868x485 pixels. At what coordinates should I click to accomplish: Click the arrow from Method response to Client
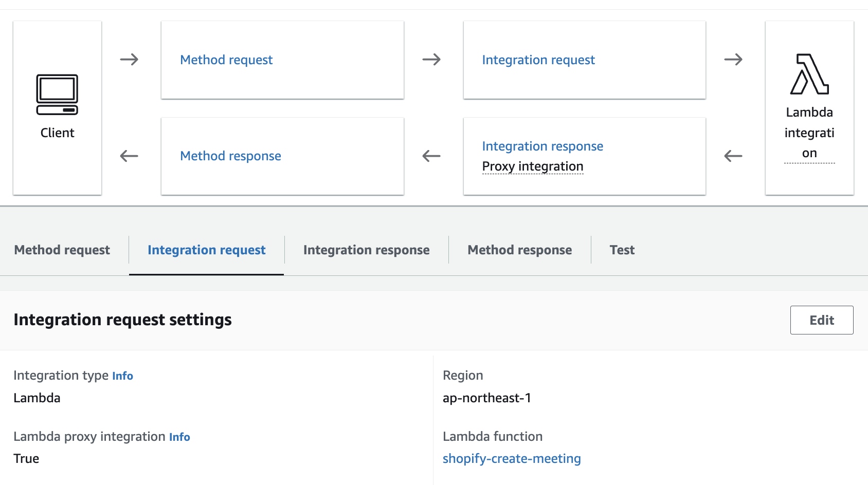129,156
